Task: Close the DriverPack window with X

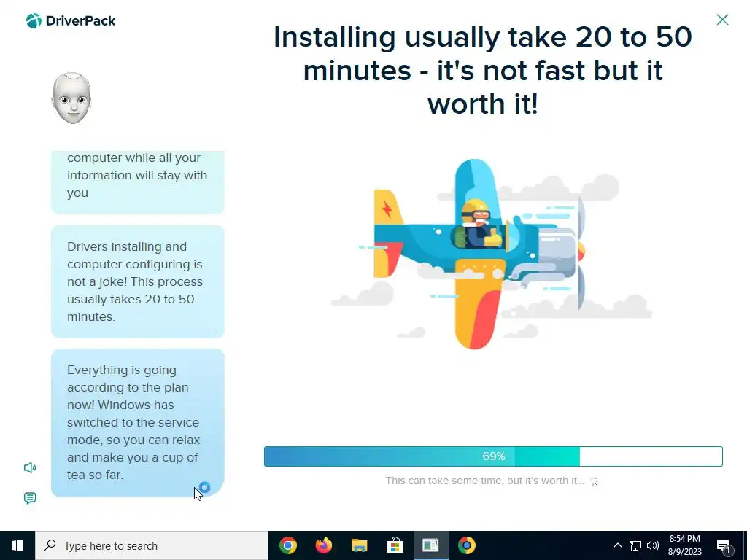Action: 722,20
